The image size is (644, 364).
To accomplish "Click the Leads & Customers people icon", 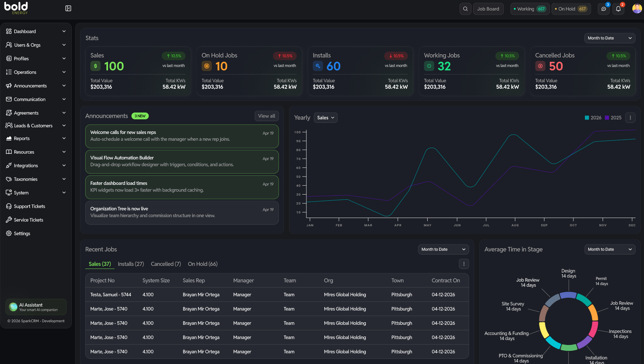I will pos(9,125).
